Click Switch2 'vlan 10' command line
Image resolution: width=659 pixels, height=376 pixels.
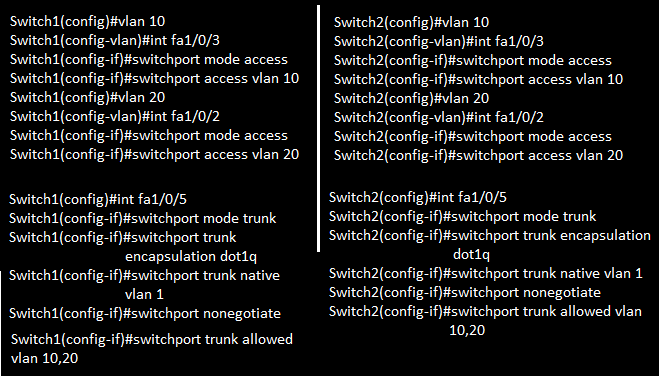point(411,22)
